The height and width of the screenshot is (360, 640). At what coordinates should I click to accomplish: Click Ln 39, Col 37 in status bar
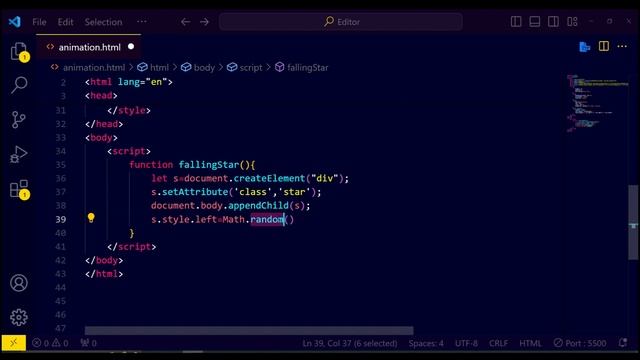point(350,343)
